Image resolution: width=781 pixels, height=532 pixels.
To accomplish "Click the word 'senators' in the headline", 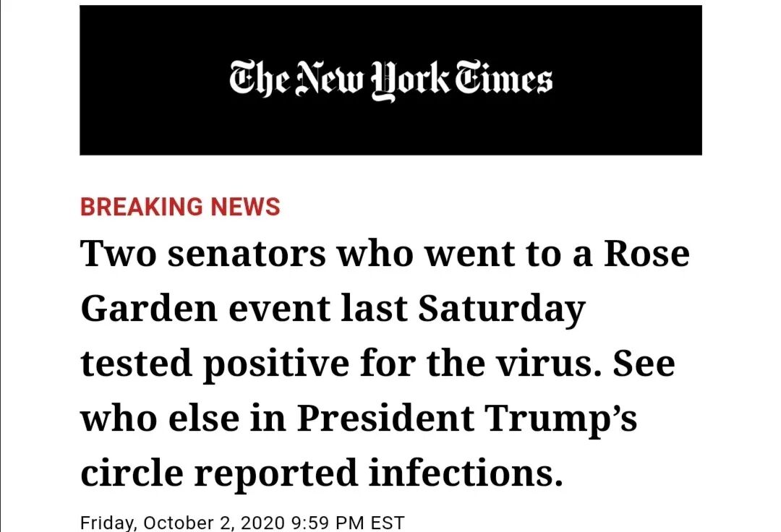I will [247, 254].
